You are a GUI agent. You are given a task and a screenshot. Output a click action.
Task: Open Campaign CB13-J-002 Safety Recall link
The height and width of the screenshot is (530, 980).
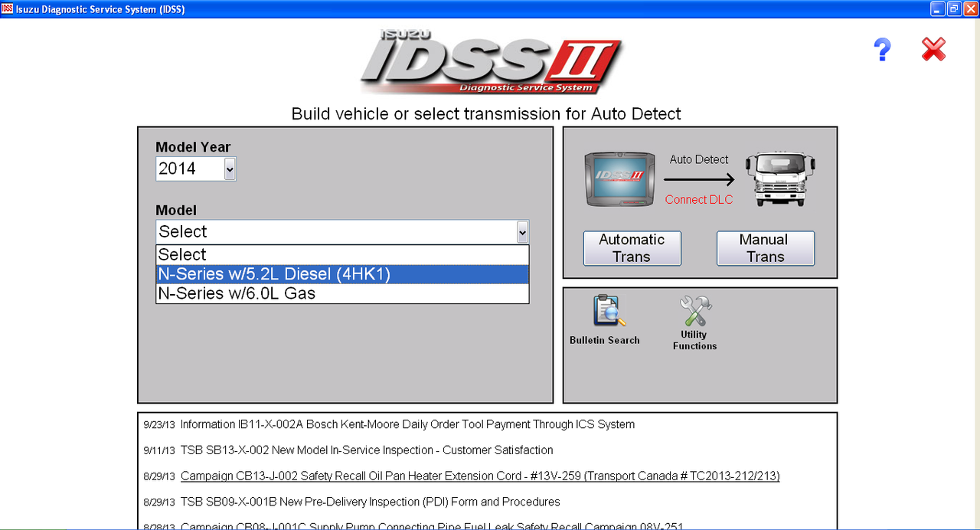pos(480,476)
